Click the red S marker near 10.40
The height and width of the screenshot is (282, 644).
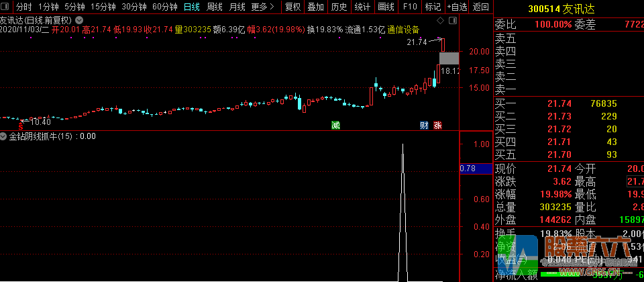(x=21, y=128)
